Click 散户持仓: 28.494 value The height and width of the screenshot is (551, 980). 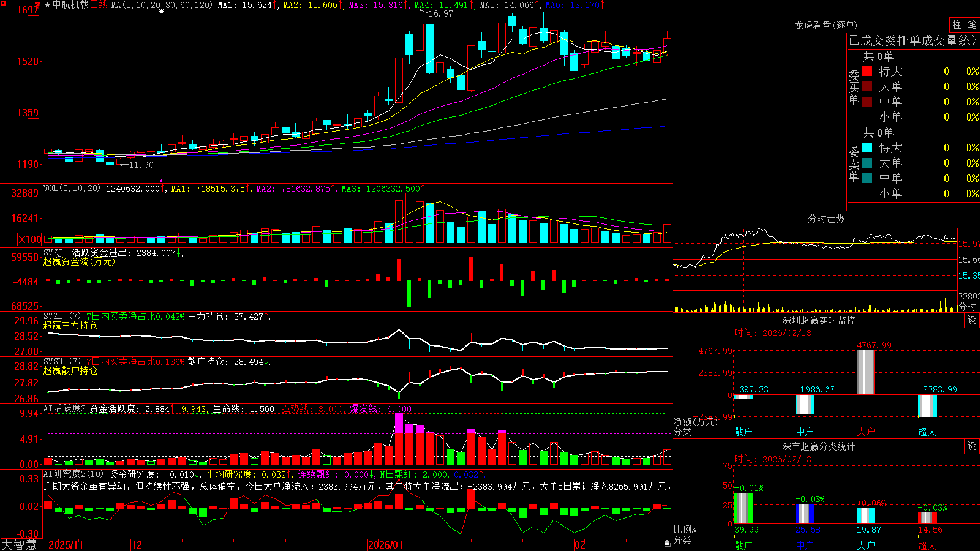[225, 362]
